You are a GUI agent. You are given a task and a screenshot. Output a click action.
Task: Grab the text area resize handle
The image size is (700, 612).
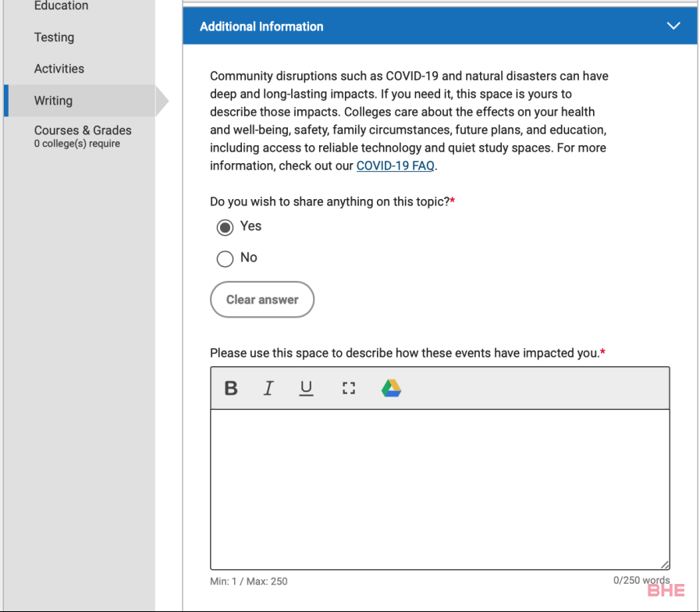tap(665, 564)
